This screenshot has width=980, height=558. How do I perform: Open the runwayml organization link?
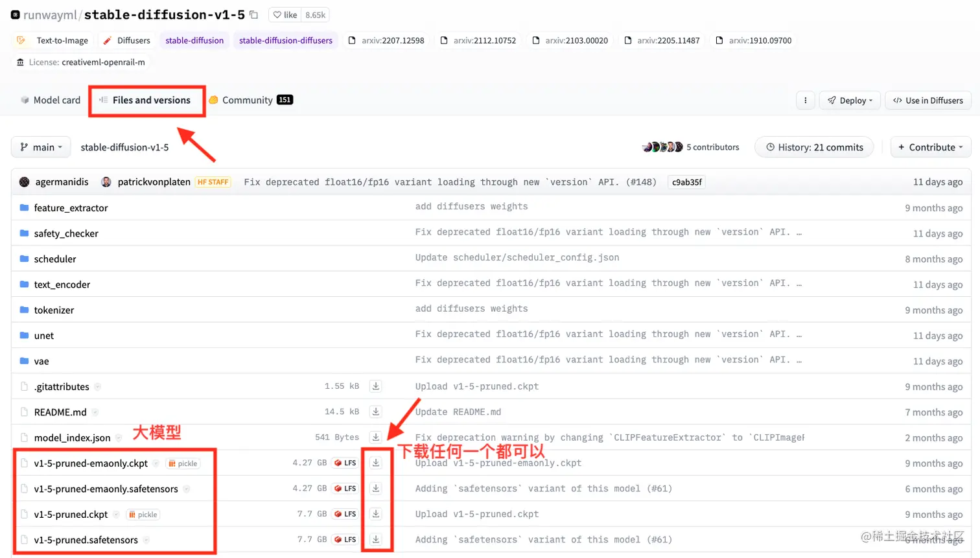(51, 15)
